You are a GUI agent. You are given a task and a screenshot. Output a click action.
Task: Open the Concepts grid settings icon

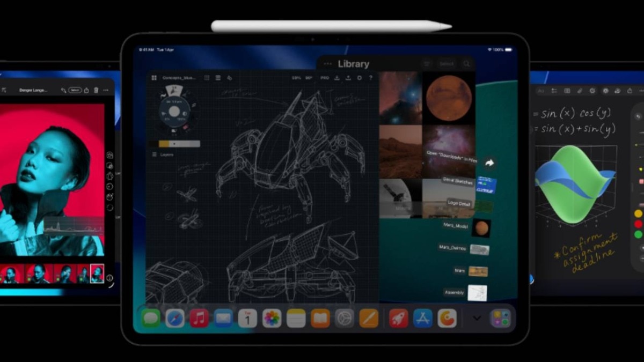[207, 78]
